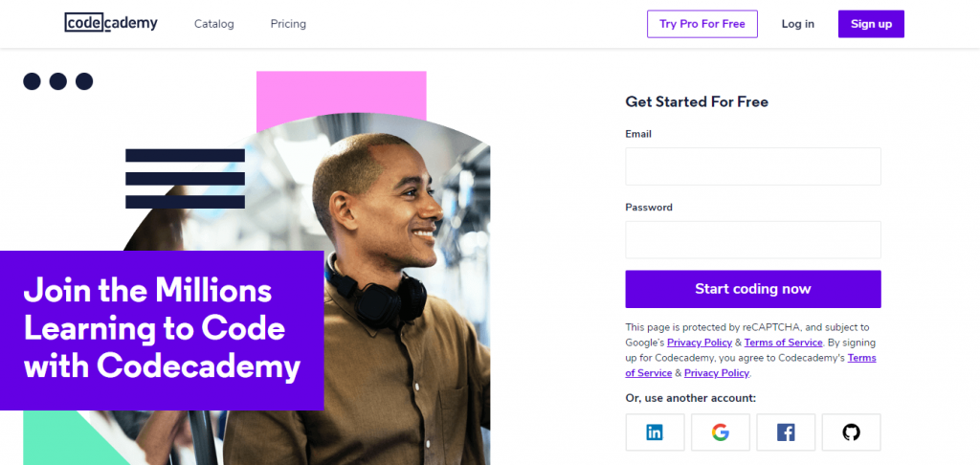Sign up using the Google icon
Viewport: 980px width, 465px height.
[721, 432]
